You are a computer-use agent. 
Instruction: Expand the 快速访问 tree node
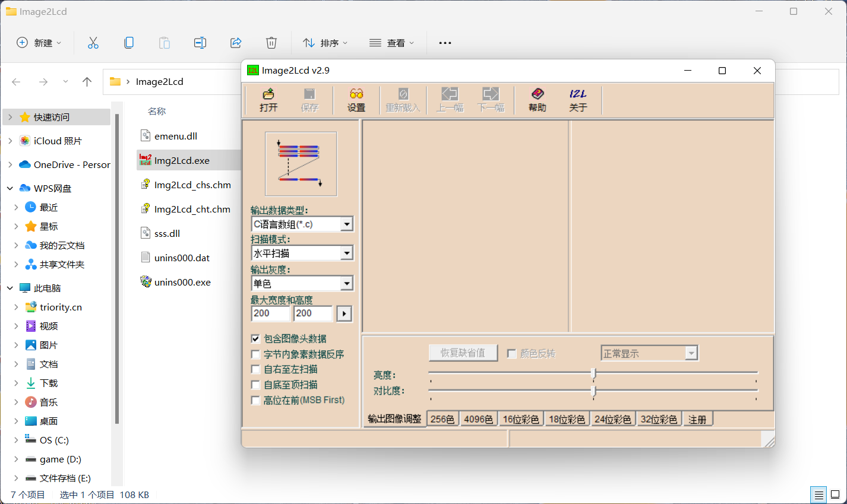(10, 117)
